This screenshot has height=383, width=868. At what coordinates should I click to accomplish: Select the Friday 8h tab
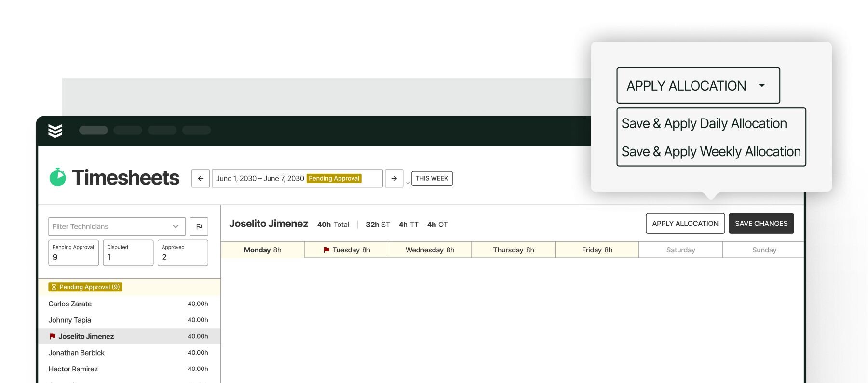point(597,250)
